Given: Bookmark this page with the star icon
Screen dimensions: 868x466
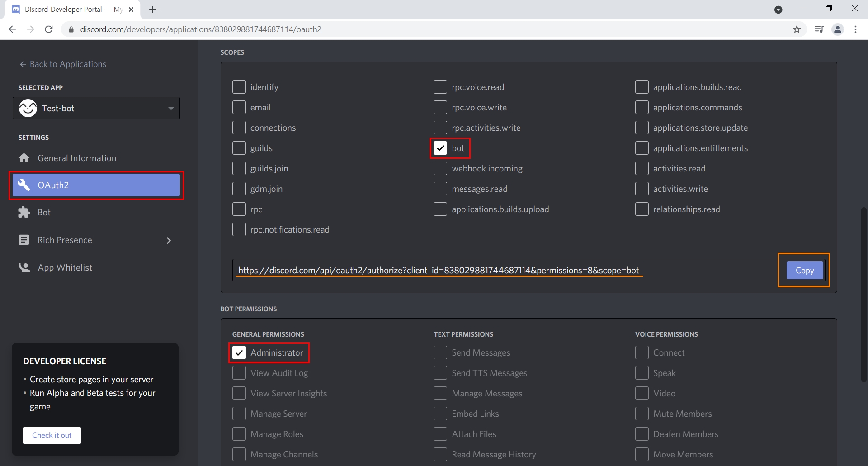Looking at the screenshot, I should pyautogui.click(x=797, y=29).
